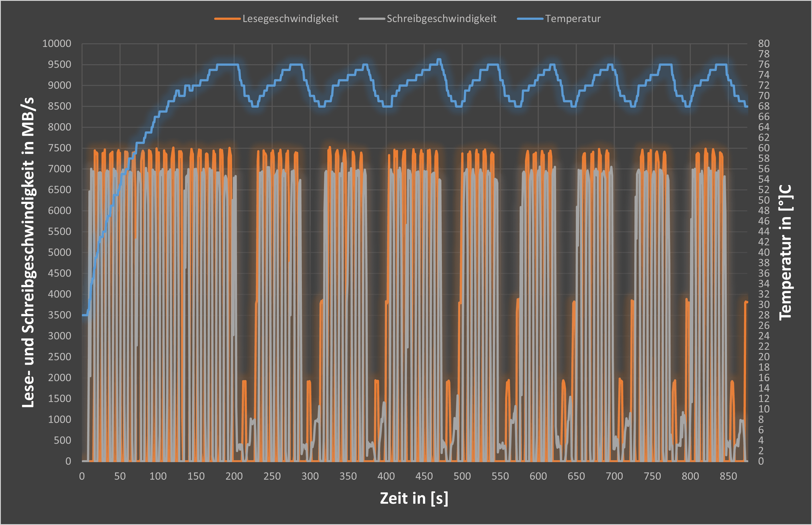Click the time axis label 300
The height and width of the screenshot is (525, 812).
tap(310, 476)
